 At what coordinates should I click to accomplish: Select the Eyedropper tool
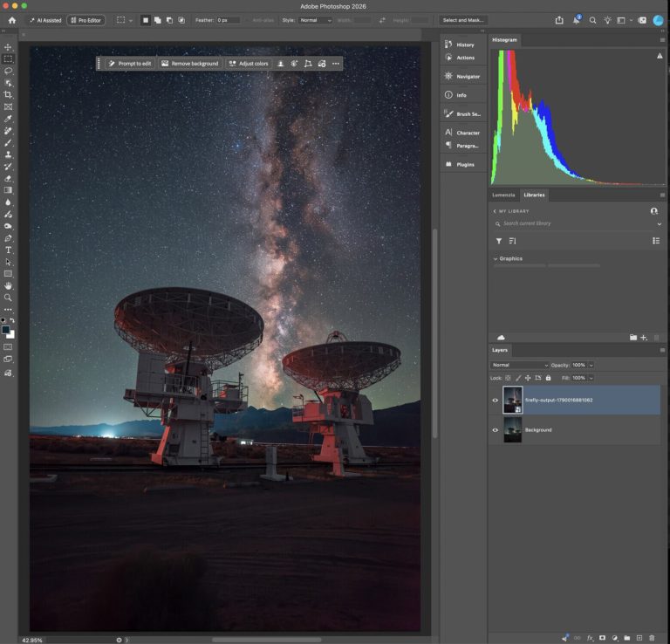(x=8, y=119)
